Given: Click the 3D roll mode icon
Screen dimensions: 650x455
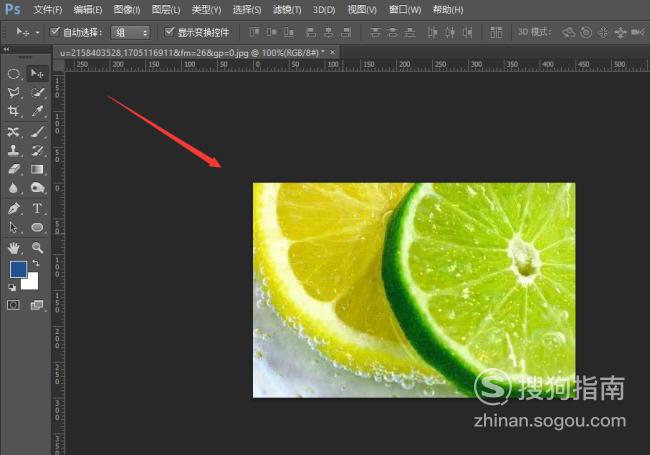Looking at the screenshot, I should pos(586,32).
